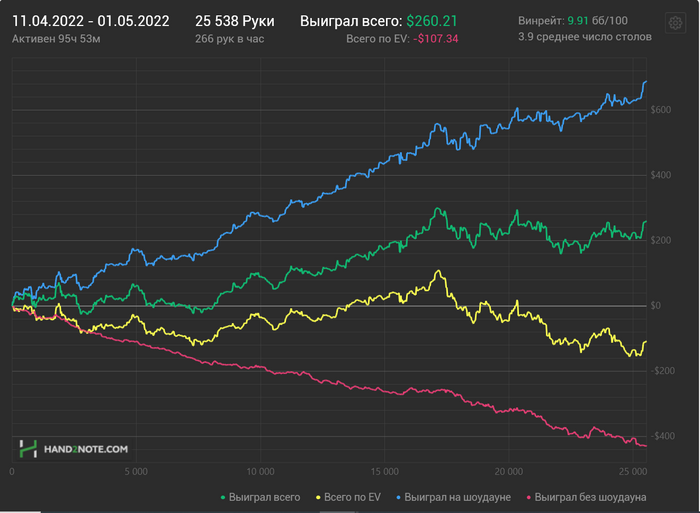Click the 'Всего по EV:' header label
The width and height of the screenshot is (700, 513).
378,39
